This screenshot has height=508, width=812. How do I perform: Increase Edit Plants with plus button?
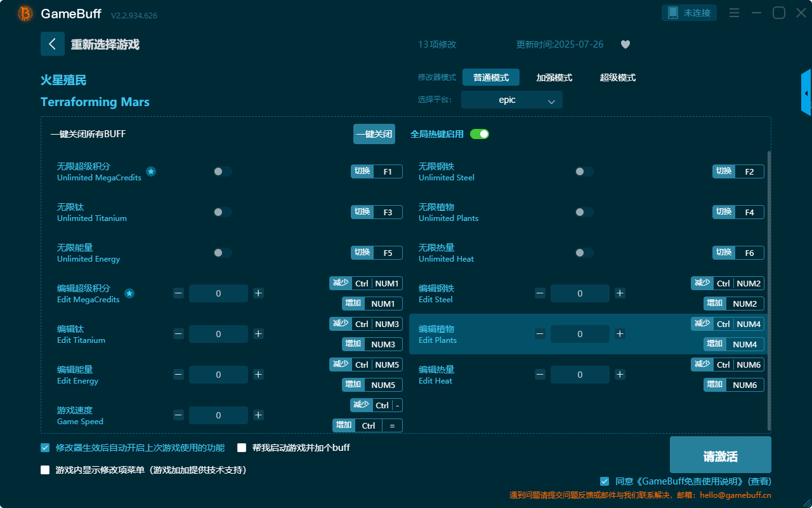[620, 334]
